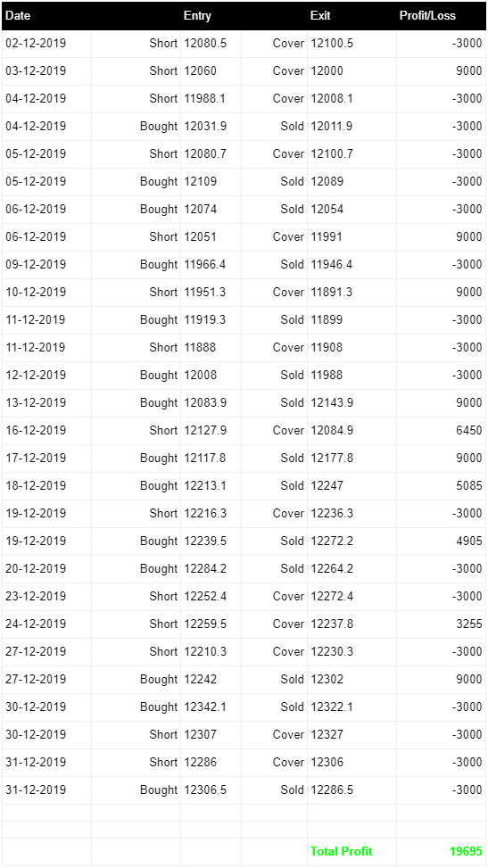This screenshot has width=488, height=868.
Task: Click the Profit/Loss column header
Action: tap(427, 15)
